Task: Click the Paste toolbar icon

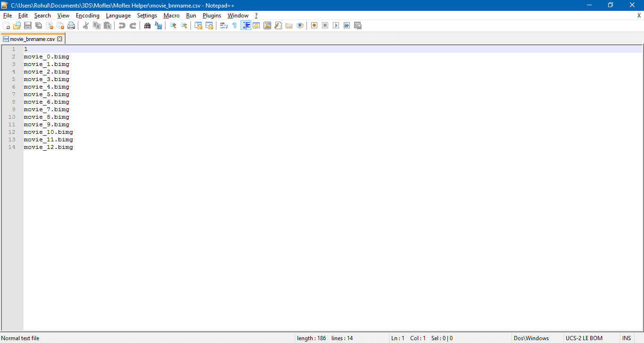Action: pos(107,25)
